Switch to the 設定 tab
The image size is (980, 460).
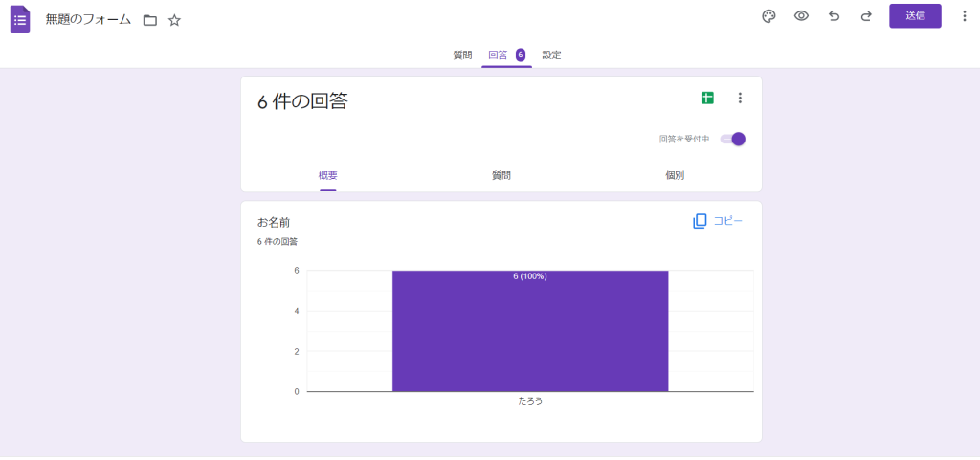(x=551, y=55)
